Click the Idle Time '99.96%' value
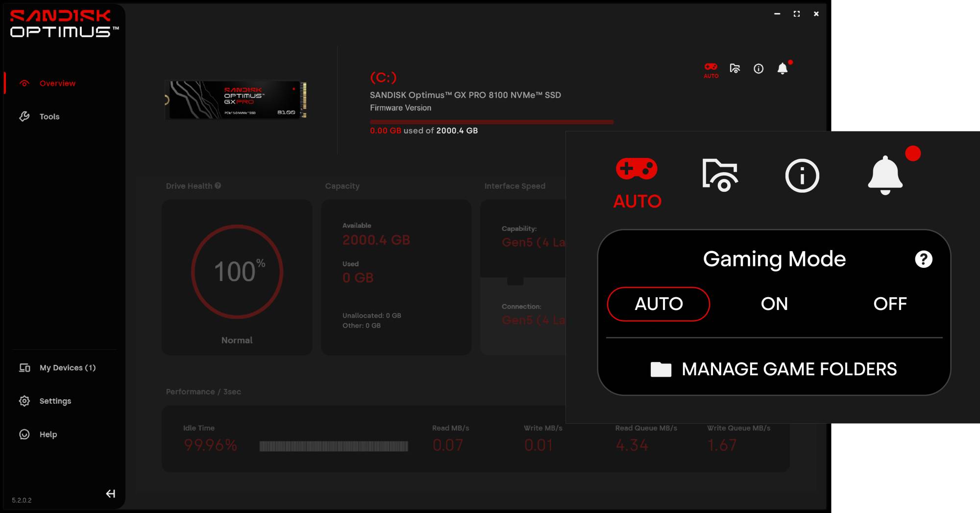Screen dimensions: 980x513 (x=211, y=445)
